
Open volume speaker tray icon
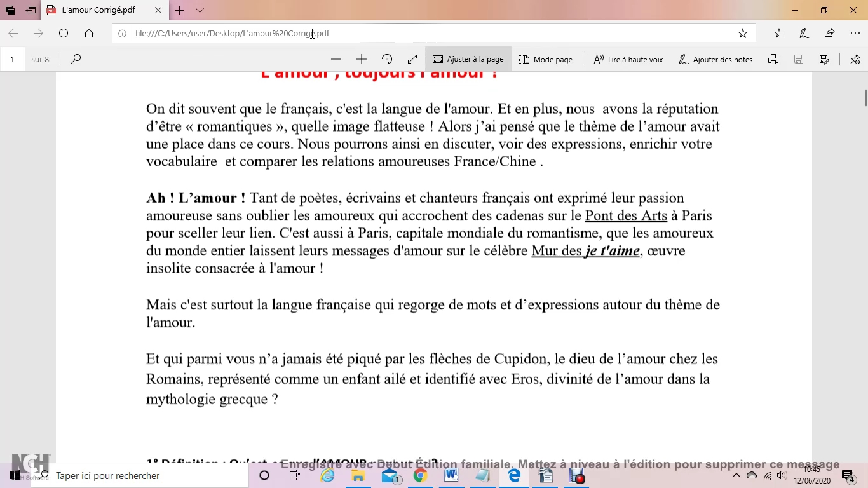(782, 475)
